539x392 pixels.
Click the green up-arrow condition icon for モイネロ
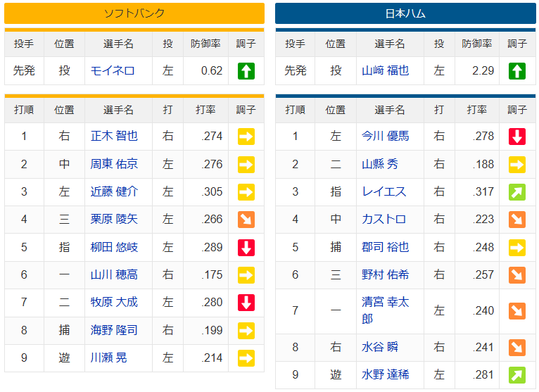coord(246,71)
